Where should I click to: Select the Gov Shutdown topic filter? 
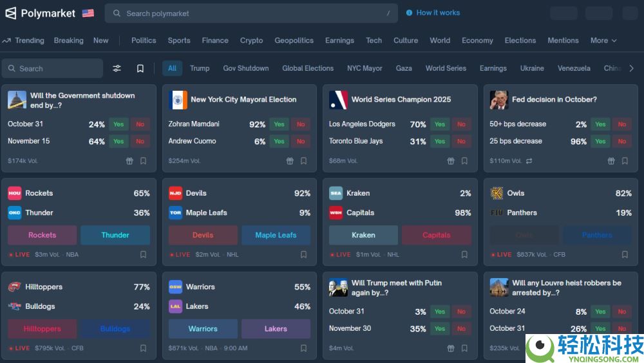click(x=245, y=68)
